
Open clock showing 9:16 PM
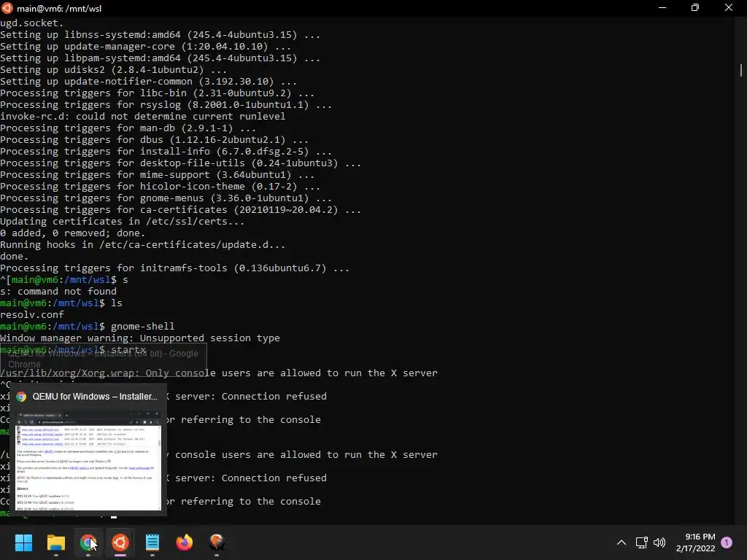pos(695,542)
